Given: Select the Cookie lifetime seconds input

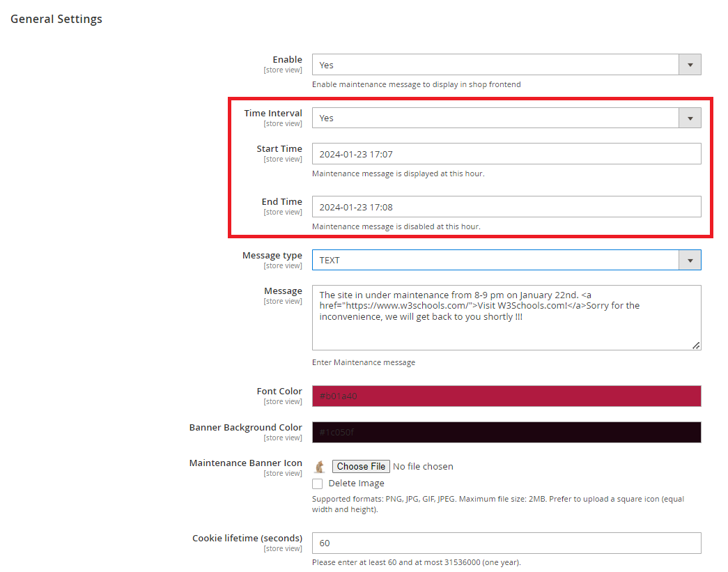Looking at the screenshot, I should coord(506,543).
